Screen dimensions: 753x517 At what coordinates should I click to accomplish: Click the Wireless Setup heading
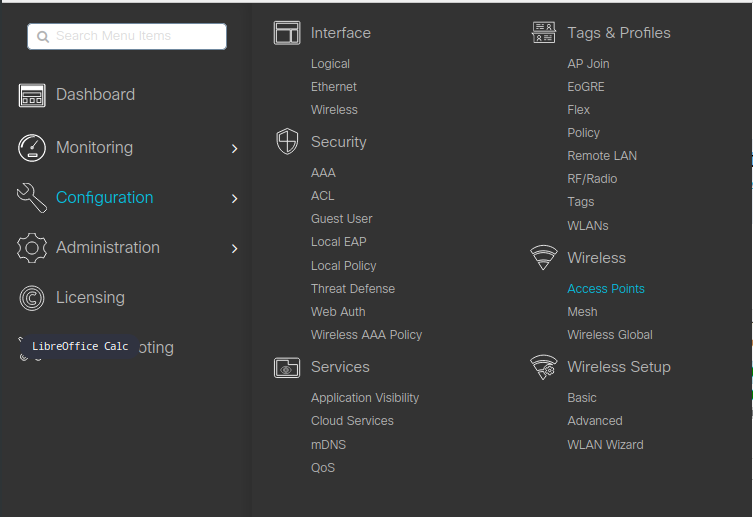click(619, 367)
